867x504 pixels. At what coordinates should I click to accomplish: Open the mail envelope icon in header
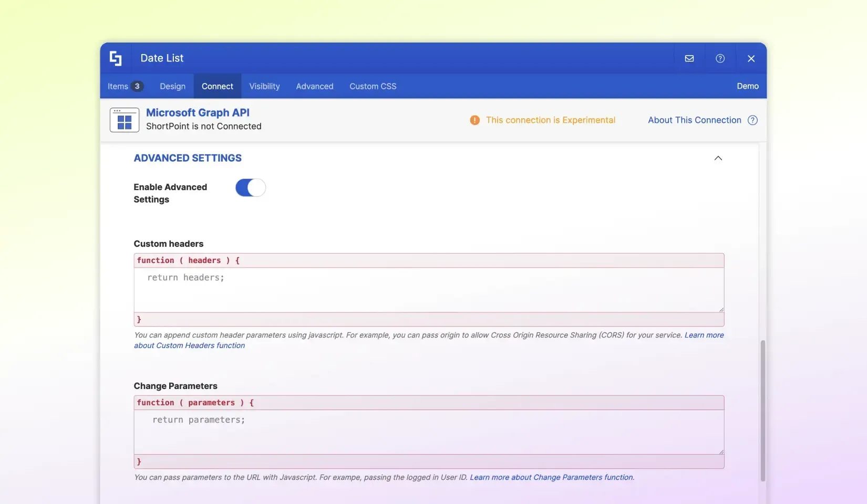pos(689,58)
